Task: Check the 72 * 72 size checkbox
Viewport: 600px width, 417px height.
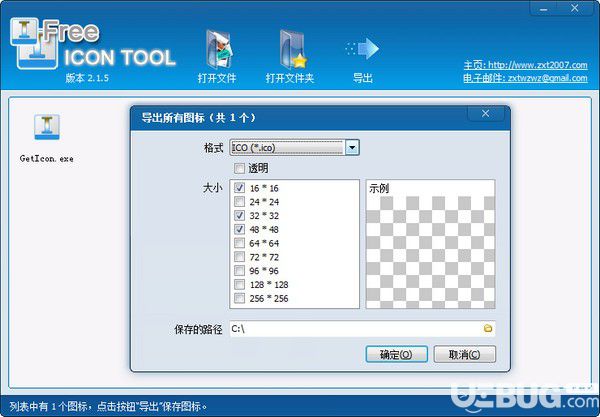Action: pyautogui.click(x=240, y=257)
